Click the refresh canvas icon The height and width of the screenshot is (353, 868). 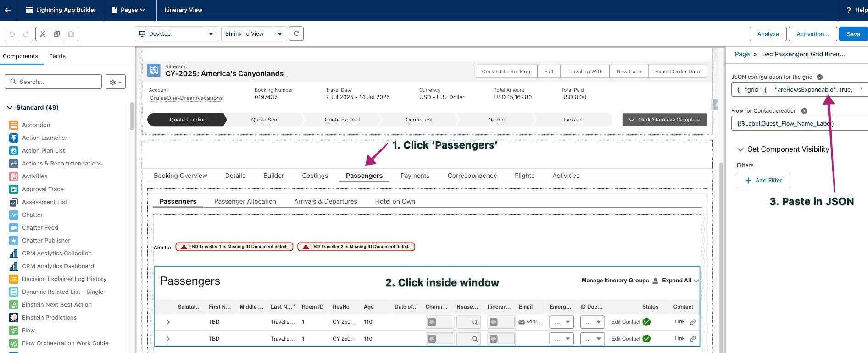click(x=296, y=34)
